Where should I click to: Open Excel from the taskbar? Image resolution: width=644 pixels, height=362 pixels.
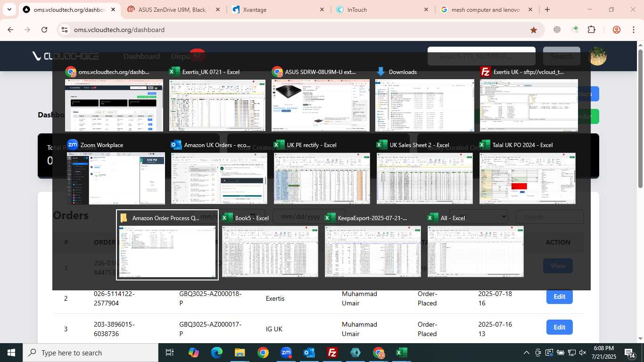click(401, 353)
